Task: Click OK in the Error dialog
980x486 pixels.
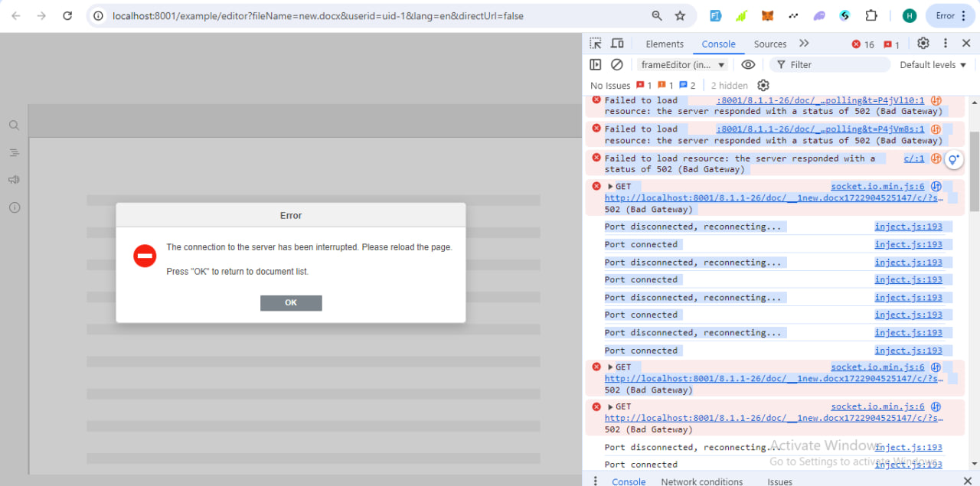Action: [x=291, y=303]
